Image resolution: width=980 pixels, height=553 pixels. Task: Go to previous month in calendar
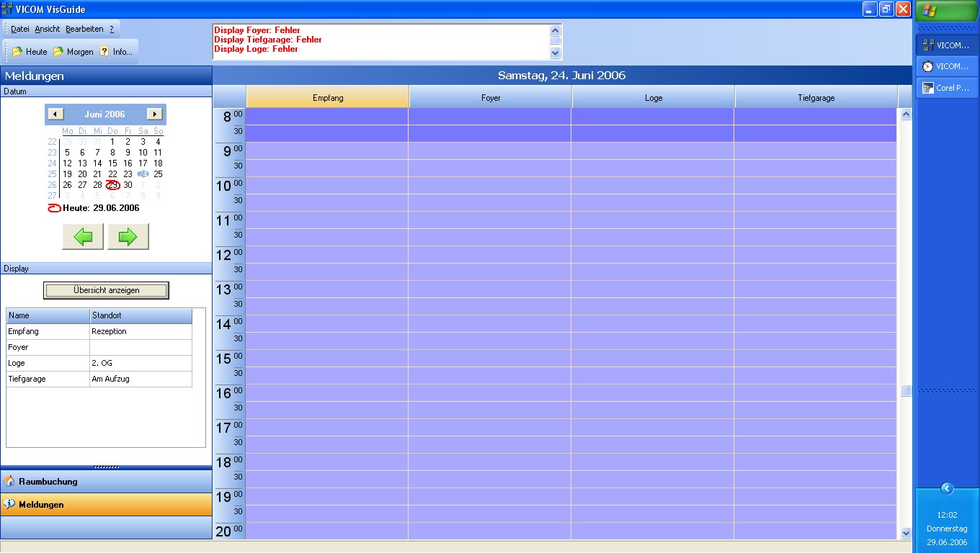pyautogui.click(x=55, y=114)
